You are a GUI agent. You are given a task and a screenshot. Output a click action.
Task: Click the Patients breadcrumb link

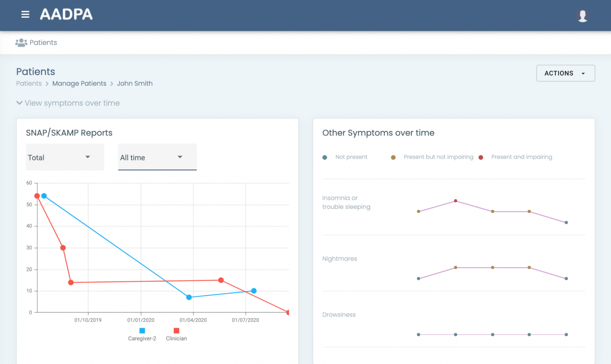point(29,83)
